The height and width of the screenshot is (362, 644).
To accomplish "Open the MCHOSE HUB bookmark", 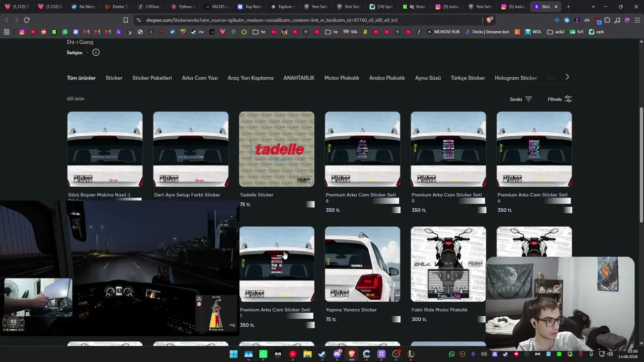I will pos(443,32).
